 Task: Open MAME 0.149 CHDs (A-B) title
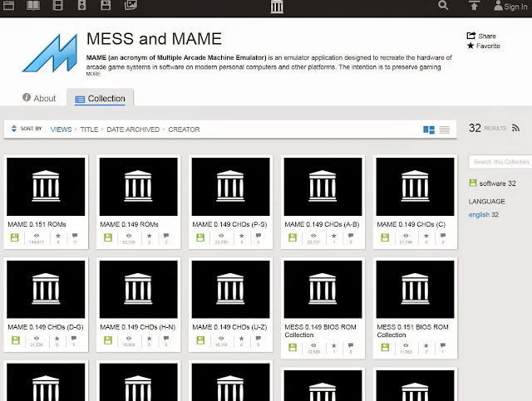tap(322, 224)
